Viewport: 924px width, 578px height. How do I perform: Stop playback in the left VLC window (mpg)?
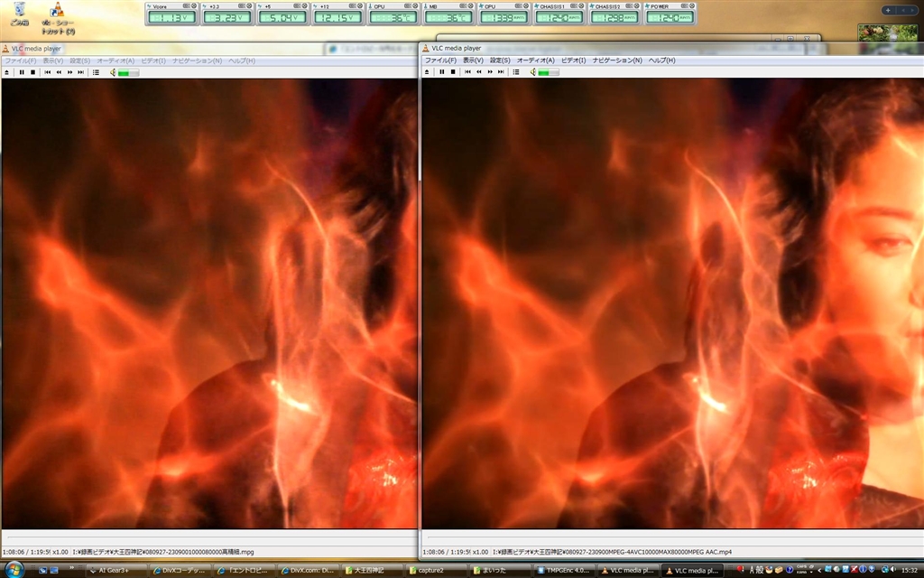click(33, 72)
